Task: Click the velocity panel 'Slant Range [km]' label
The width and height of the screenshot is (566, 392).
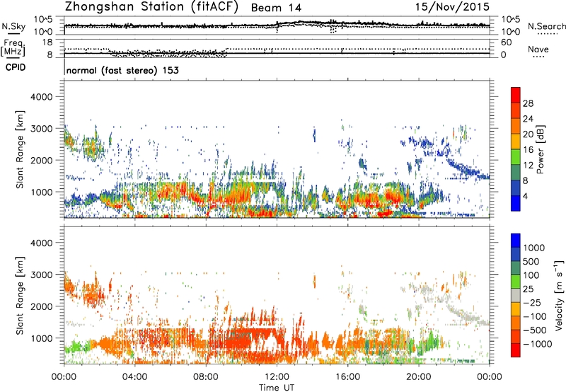Action: pyautogui.click(x=20, y=296)
